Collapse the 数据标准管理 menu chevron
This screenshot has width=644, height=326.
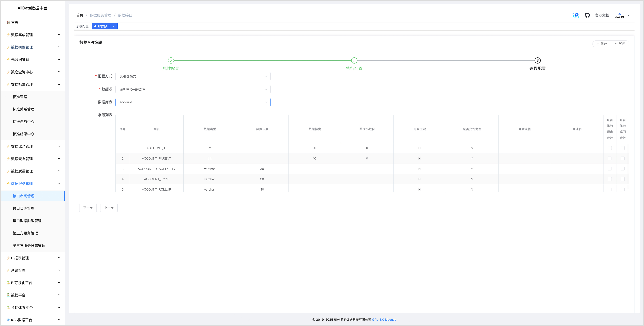pos(59,84)
